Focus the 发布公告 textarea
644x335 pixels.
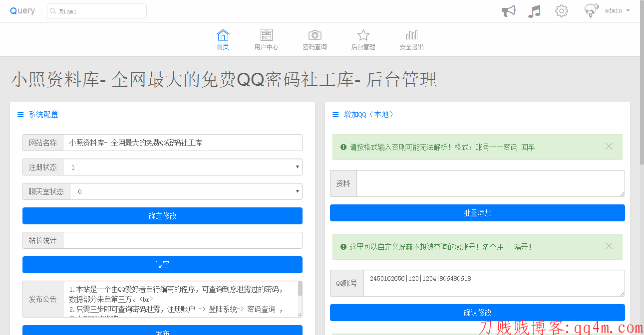[183, 299]
